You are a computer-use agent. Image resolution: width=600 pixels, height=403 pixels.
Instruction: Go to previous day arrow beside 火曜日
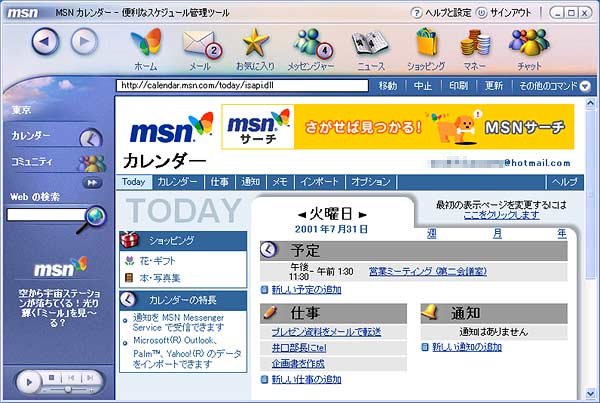[x=302, y=215]
